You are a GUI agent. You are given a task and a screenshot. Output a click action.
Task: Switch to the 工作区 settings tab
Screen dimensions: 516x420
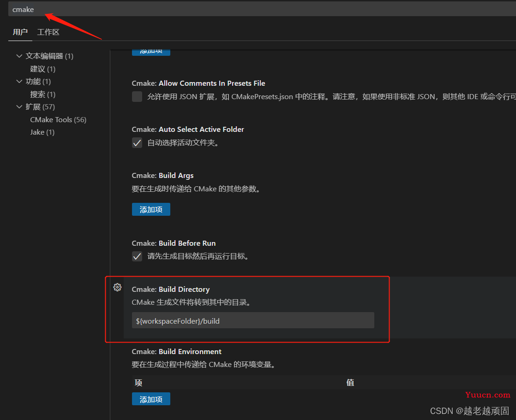tap(48, 32)
